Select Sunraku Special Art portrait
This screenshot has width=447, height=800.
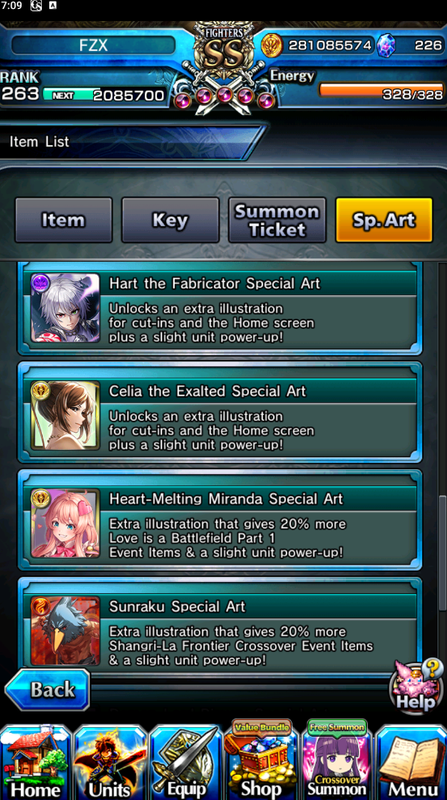click(65, 631)
